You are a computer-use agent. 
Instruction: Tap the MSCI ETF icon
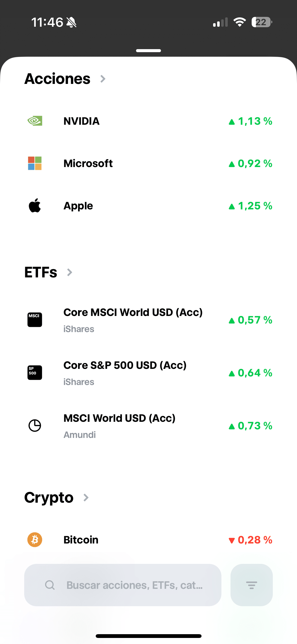click(35, 320)
